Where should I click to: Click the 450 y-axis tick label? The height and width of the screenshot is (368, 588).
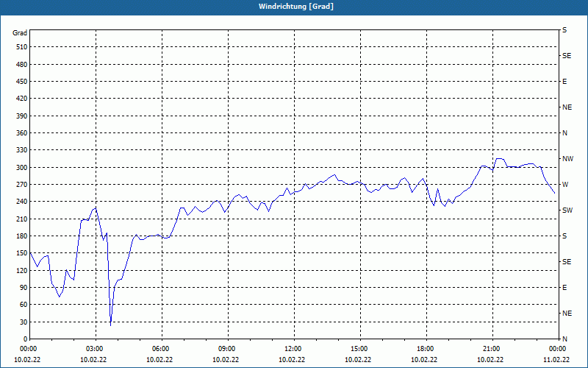point(21,82)
